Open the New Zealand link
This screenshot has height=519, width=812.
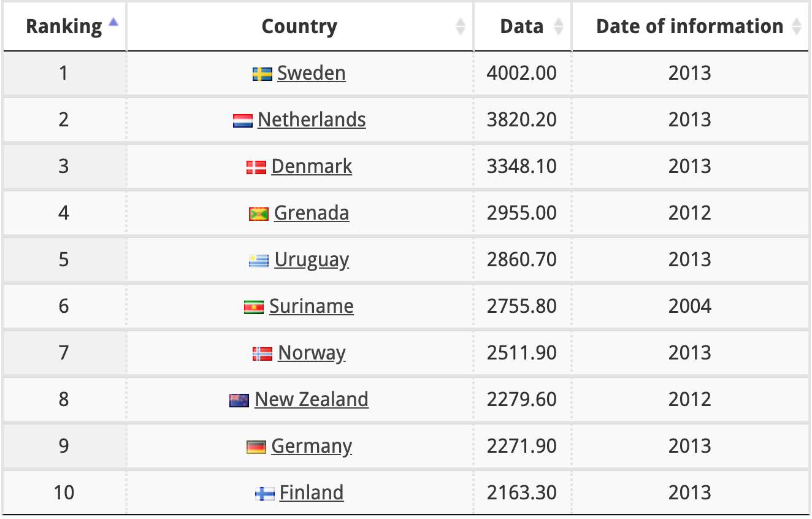pos(312,399)
